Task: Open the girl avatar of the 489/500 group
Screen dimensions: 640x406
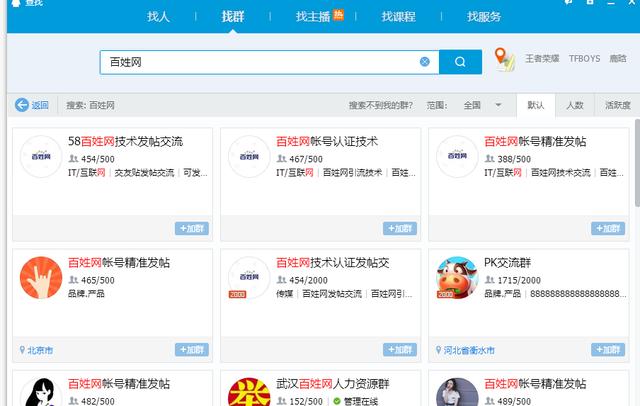Action: pyautogui.click(x=457, y=392)
